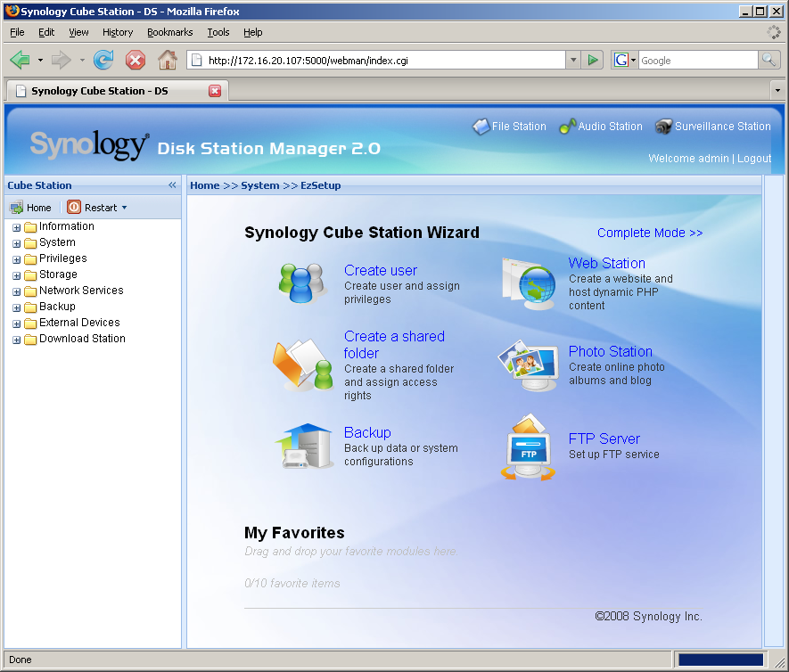The height and width of the screenshot is (672, 789).
Task: Click the Firefox home house icon
Action: point(167,61)
